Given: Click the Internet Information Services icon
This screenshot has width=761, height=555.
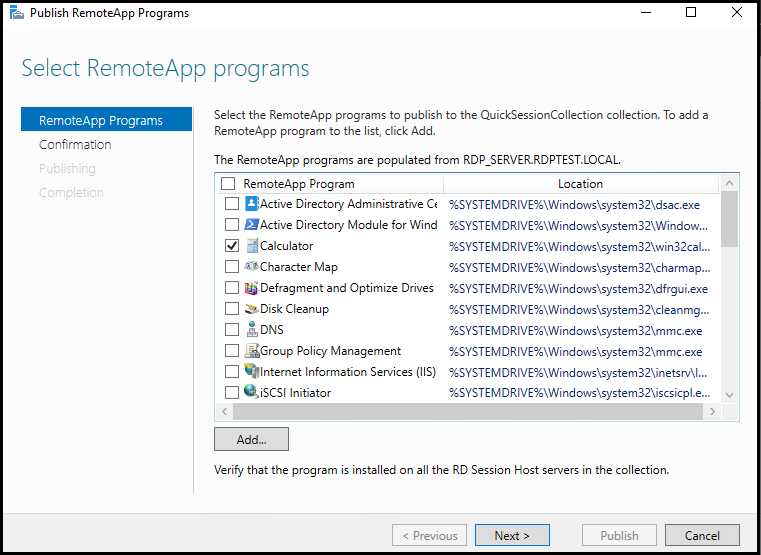Looking at the screenshot, I should pyautogui.click(x=251, y=371).
